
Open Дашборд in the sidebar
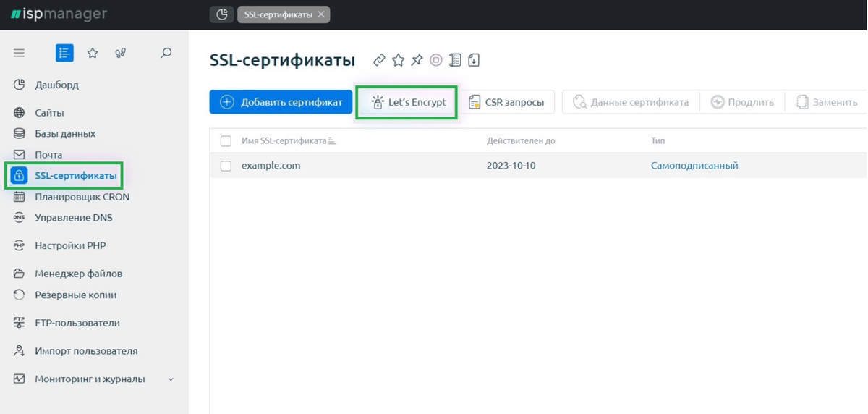(x=56, y=85)
